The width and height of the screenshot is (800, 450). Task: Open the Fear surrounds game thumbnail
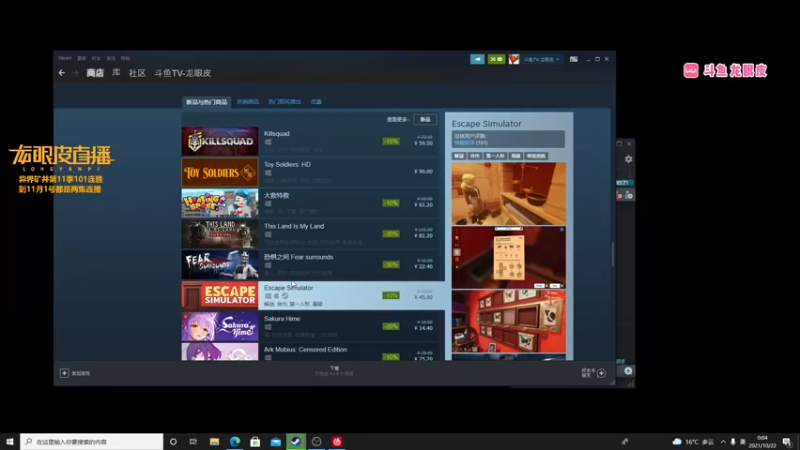coord(220,264)
